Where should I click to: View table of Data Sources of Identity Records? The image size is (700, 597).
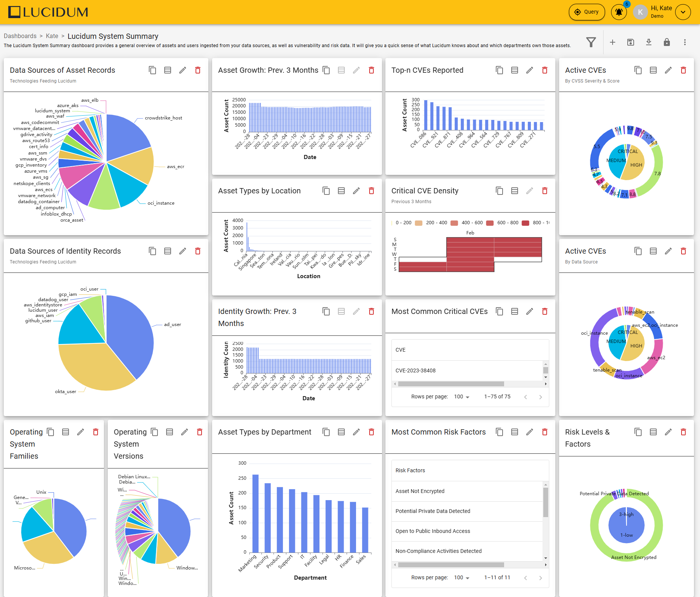168,251
